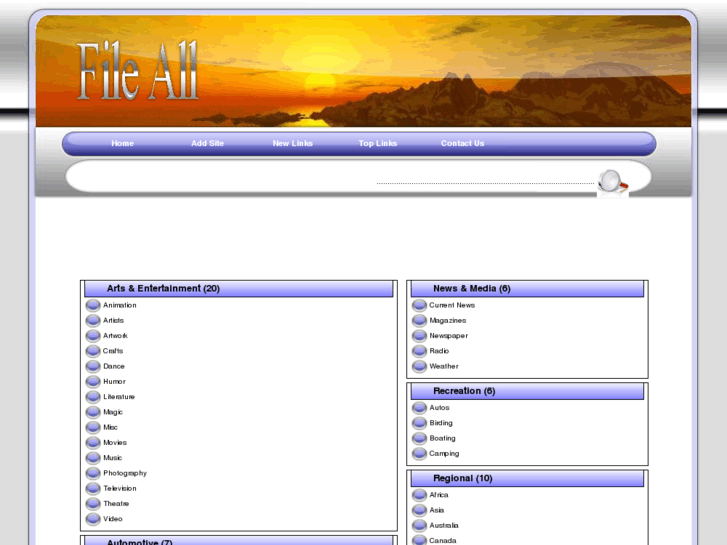The image size is (727, 545).
Task: Click the bullet icon beside Humor
Action: tap(93, 382)
